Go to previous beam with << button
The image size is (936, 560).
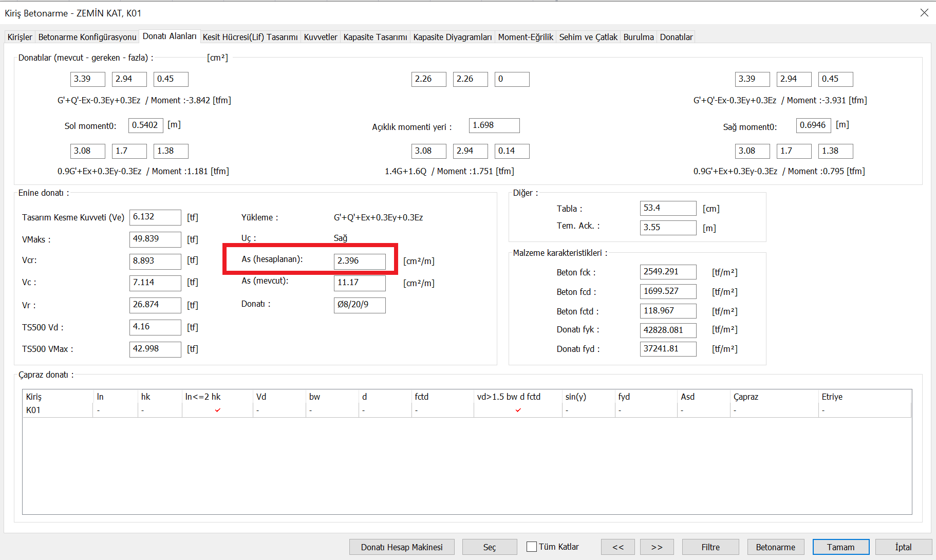(x=618, y=547)
